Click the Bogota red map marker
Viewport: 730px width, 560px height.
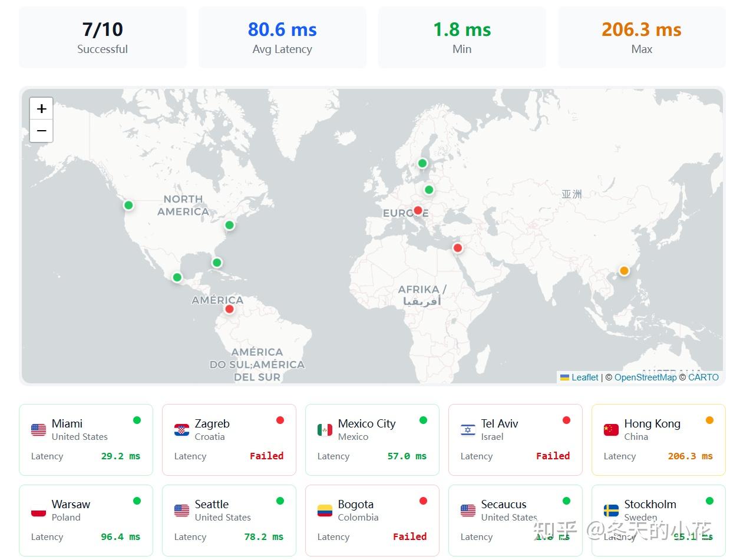(x=230, y=309)
